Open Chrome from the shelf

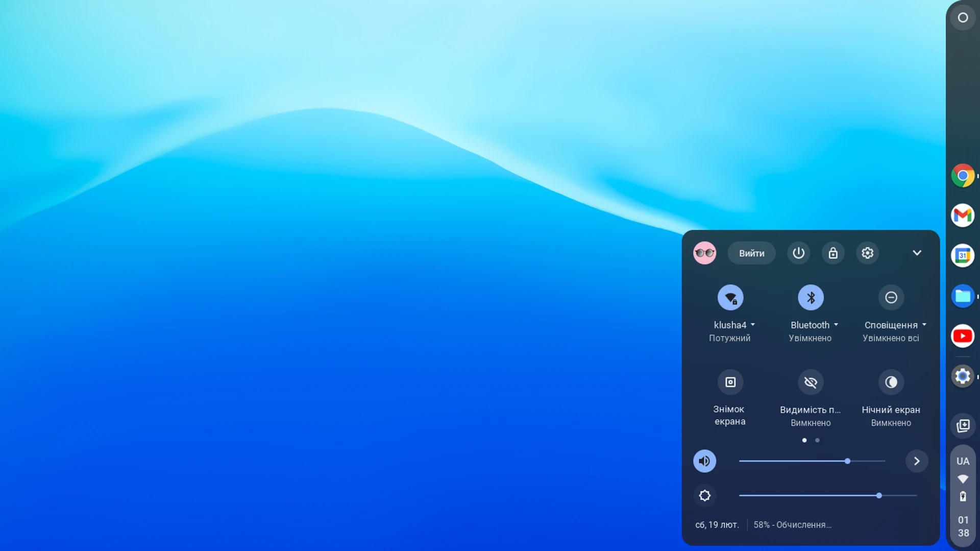(x=963, y=175)
